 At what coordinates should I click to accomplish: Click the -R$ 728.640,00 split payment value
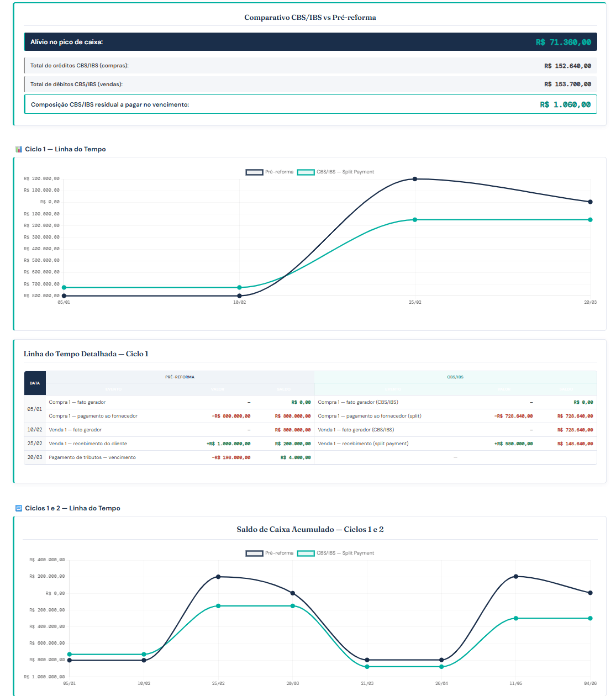514,416
